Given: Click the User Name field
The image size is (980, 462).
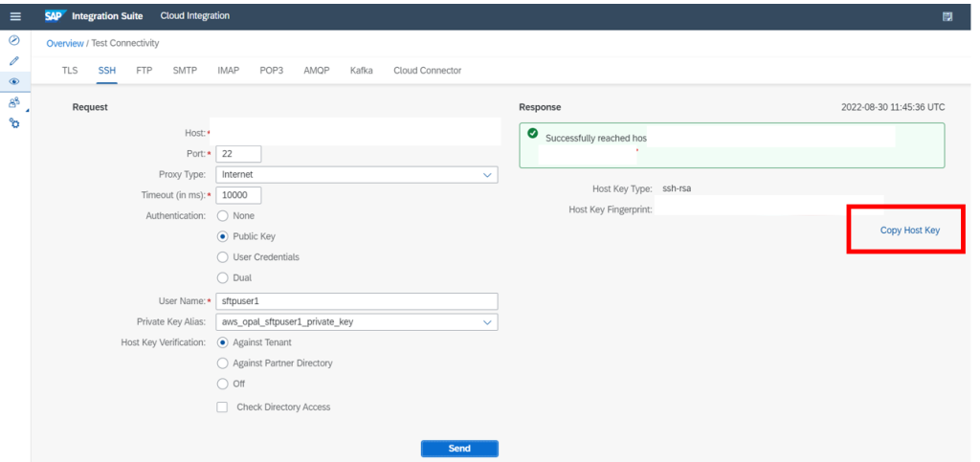Looking at the screenshot, I should [x=357, y=301].
